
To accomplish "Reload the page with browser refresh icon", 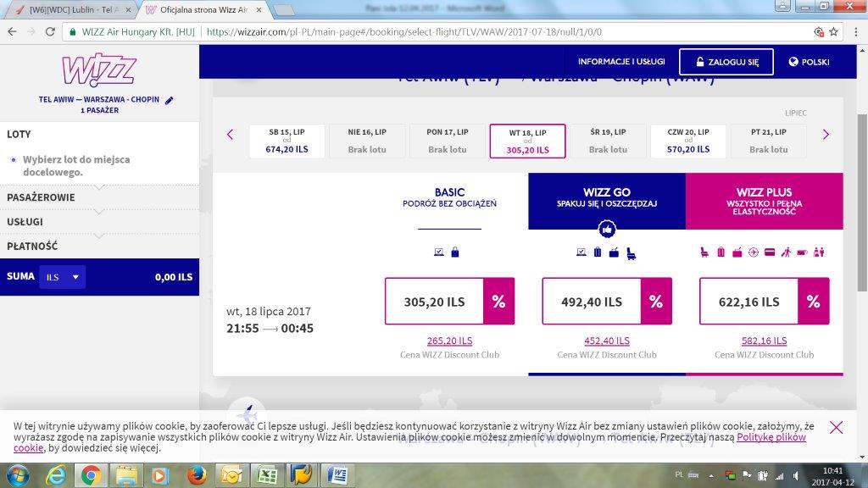I will click(50, 31).
